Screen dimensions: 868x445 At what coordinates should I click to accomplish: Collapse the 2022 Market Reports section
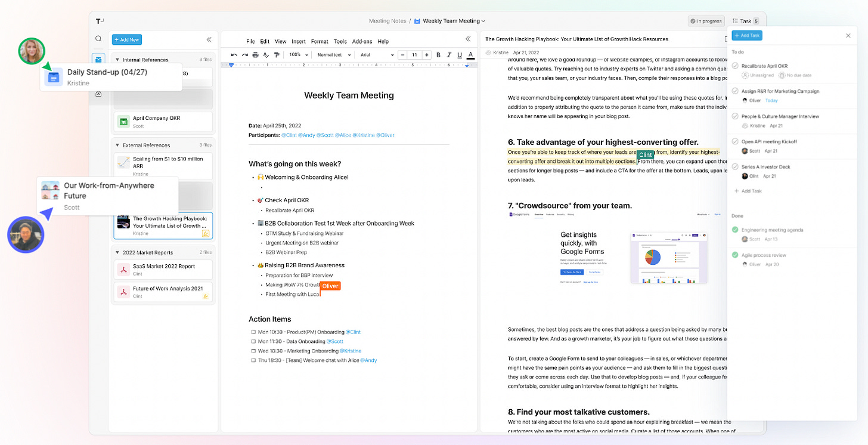(x=117, y=252)
